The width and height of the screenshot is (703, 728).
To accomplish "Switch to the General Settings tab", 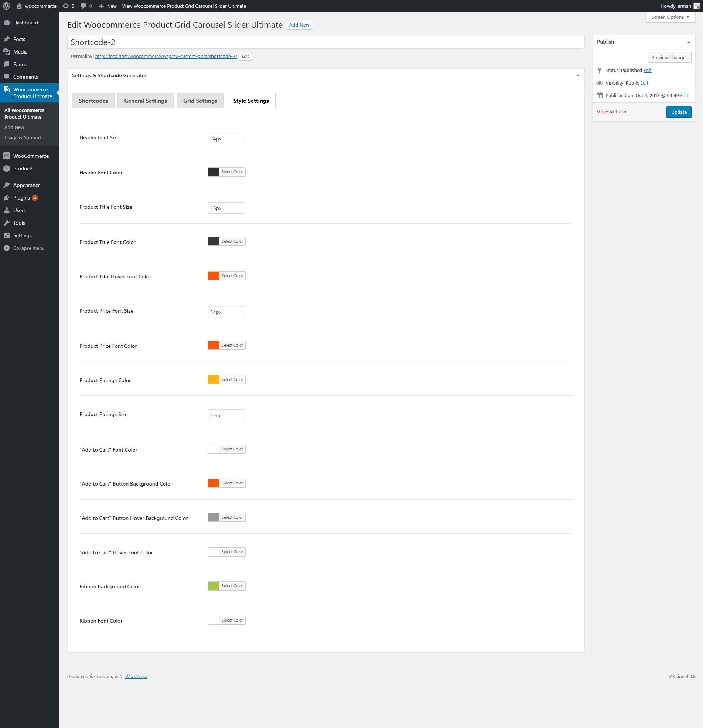I will [145, 101].
